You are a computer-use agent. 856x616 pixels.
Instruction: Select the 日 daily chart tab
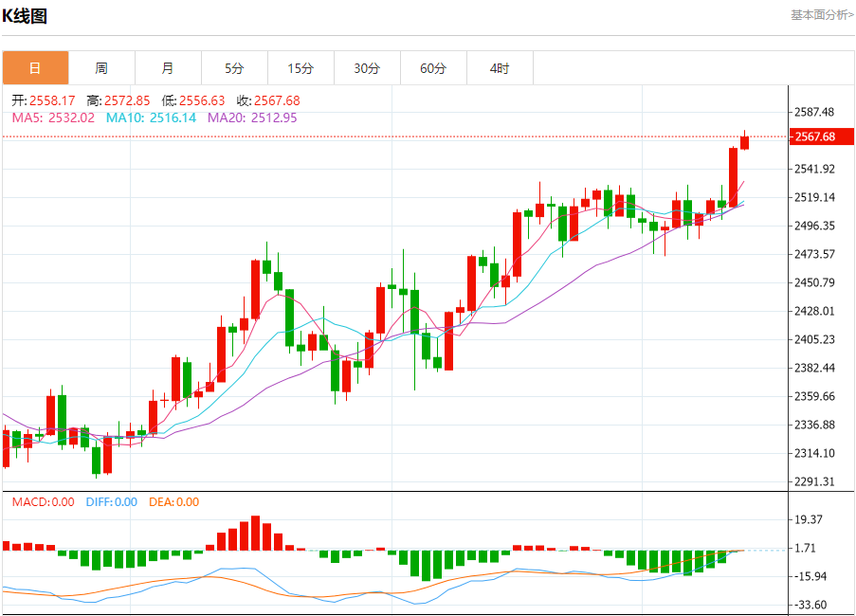pos(35,68)
